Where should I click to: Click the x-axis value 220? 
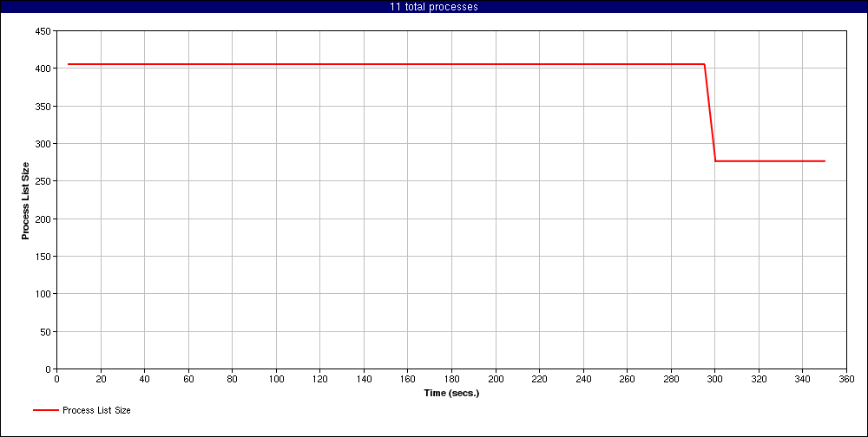pos(539,379)
